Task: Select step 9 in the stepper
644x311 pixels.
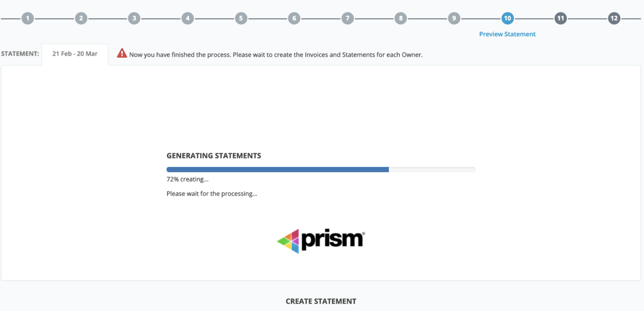Action: click(454, 18)
